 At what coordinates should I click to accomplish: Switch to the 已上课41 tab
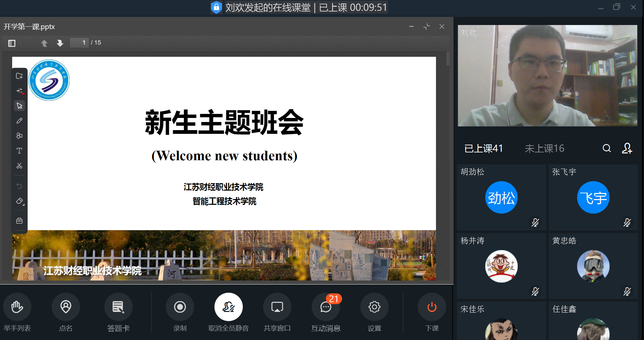(483, 148)
